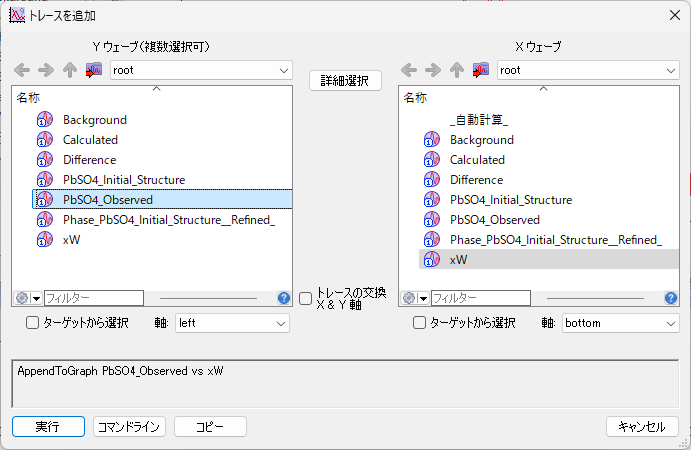This screenshot has height=450, width=691.
Task: Enable ターゲットから選択 under the Y wave list
Action: click(x=32, y=323)
